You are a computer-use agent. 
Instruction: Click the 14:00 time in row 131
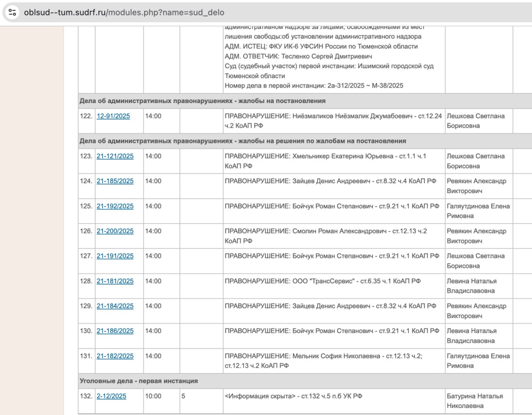[153, 356]
